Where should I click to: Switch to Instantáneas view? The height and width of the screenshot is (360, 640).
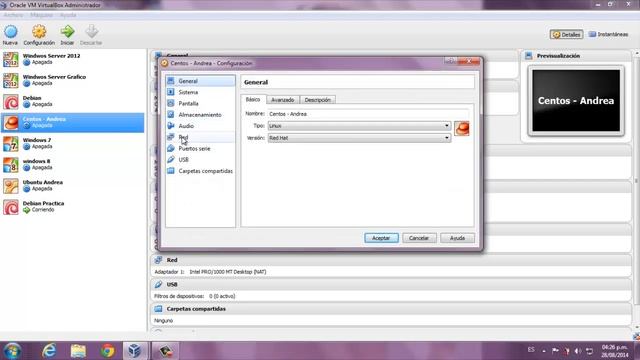coord(608,34)
